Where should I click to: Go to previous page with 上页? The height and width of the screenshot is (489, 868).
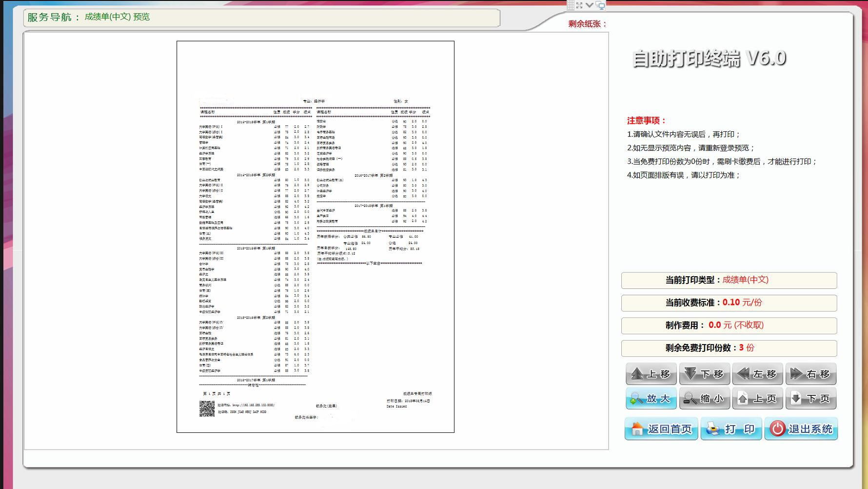[757, 399]
